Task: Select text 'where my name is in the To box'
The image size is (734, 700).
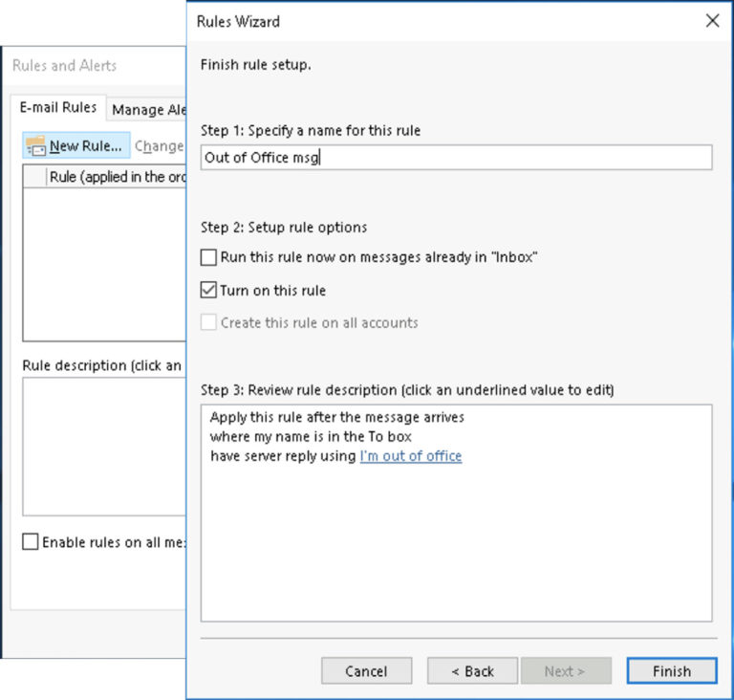Action: click(x=311, y=437)
